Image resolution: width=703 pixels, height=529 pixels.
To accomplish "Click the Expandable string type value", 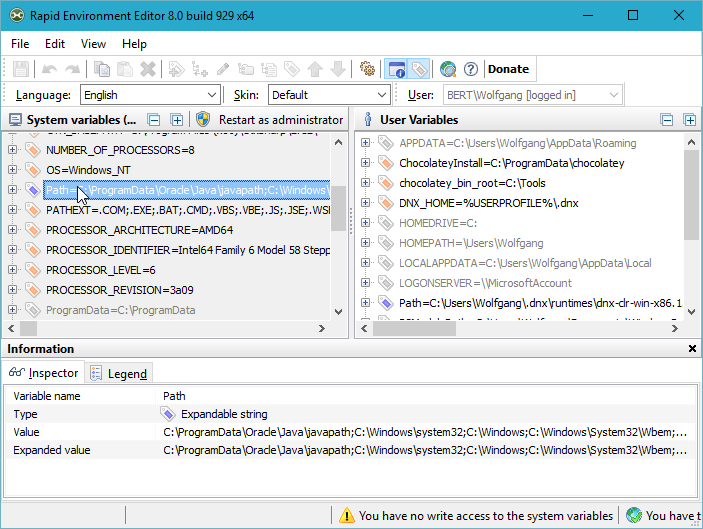I will tap(224, 414).
